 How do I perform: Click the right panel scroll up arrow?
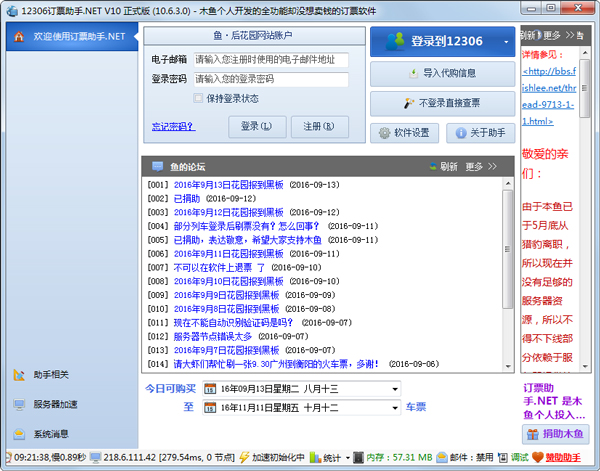[585, 52]
